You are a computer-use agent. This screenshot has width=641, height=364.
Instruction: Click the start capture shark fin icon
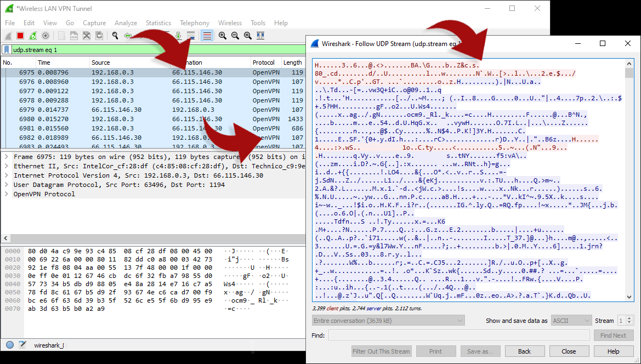pos(8,36)
